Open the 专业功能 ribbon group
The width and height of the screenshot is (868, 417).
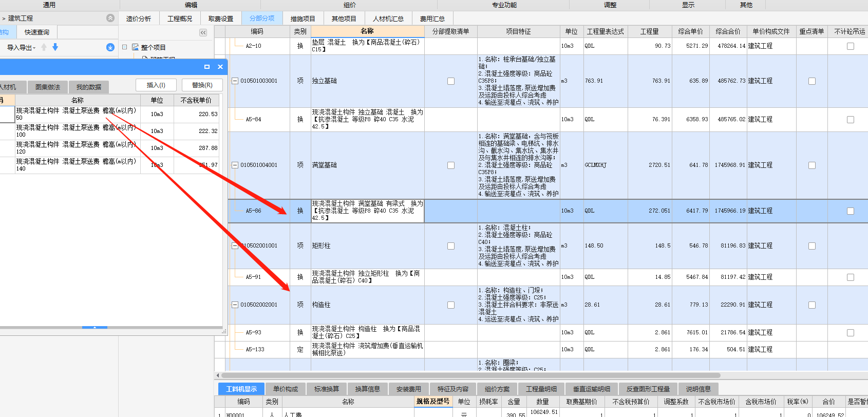pyautogui.click(x=504, y=5)
